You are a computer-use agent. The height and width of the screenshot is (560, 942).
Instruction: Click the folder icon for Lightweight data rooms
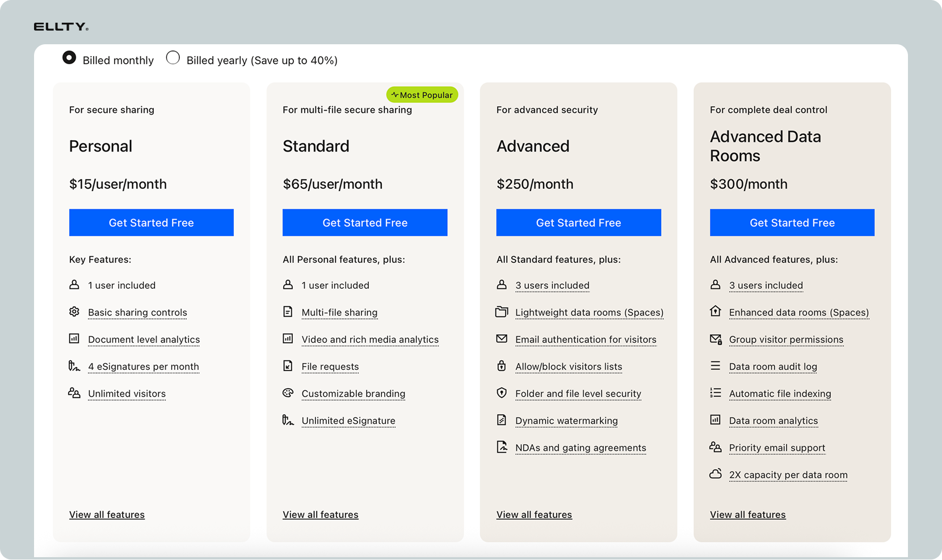(502, 312)
